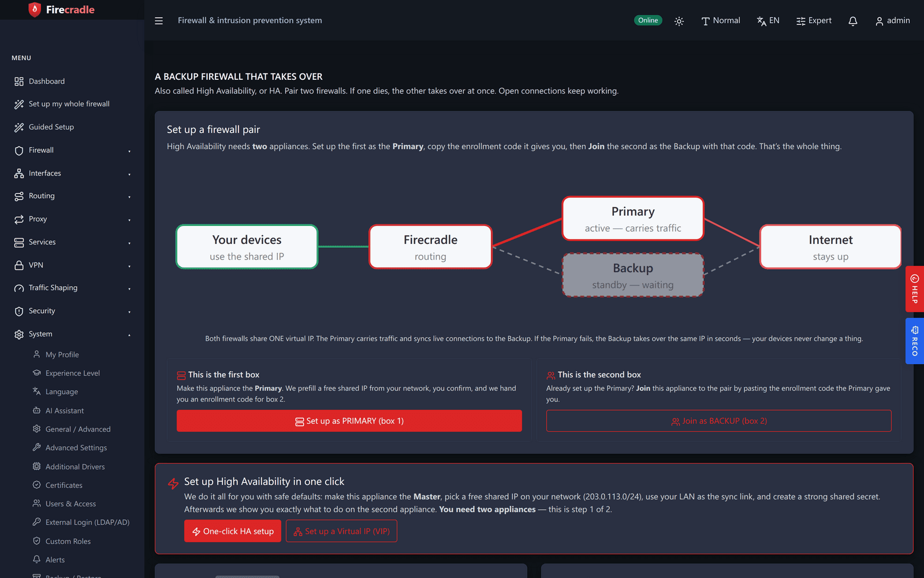Click the Your devices diagram box
Screen dimensions: 924x578
[247, 247]
